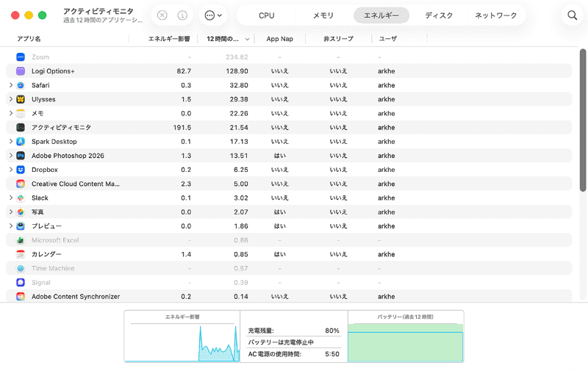Viewport: 588px width, 371px height.
Task: Sort by App Nap column header
Action: point(280,39)
